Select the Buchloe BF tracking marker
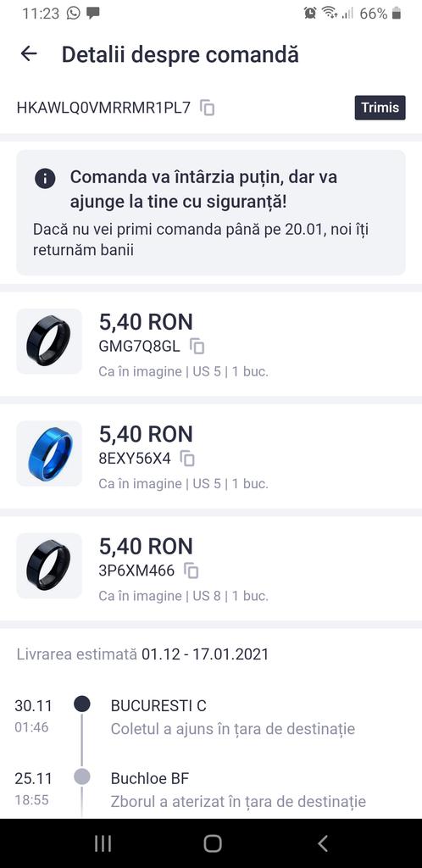 coord(82,776)
